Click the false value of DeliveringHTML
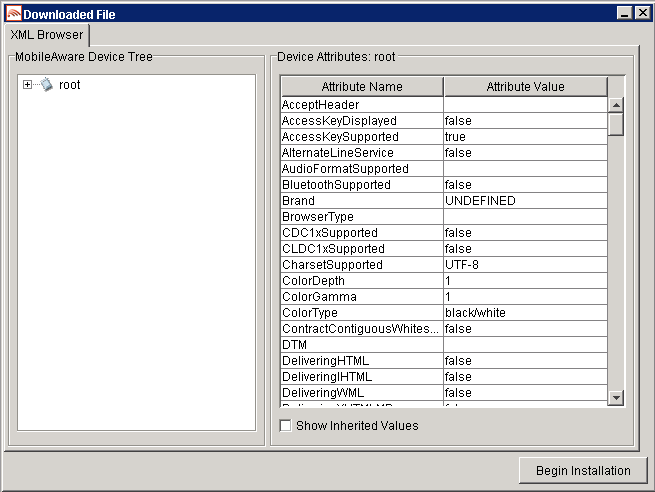Viewport: 655px width, 492px height. click(526, 361)
